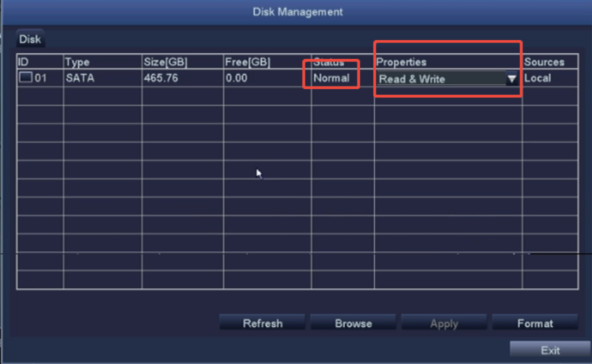The height and width of the screenshot is (364, 592).
Task: Click the Local source cell
Action: 537,78
